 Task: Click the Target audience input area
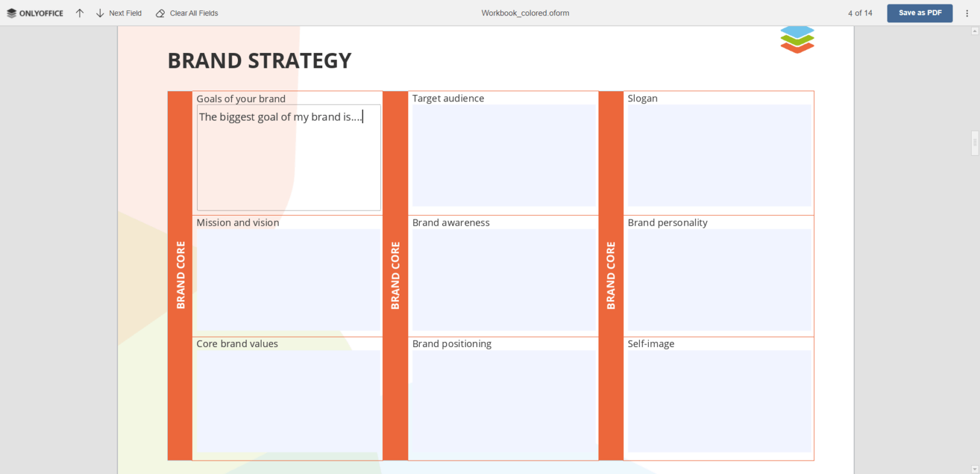(x=503, y=155)
